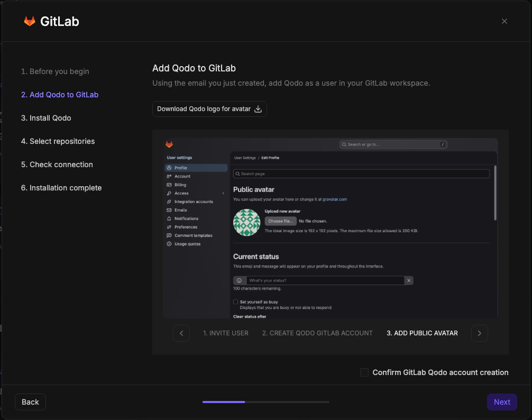Click the Search page field in preview

click(x=361, y=174)
